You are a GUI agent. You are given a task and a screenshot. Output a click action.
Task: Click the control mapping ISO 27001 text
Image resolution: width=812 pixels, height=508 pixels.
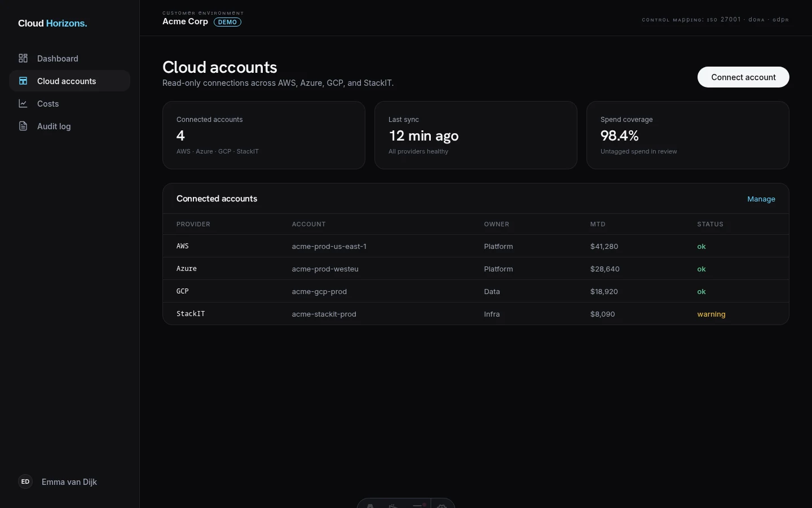click(x=715, y=20)
